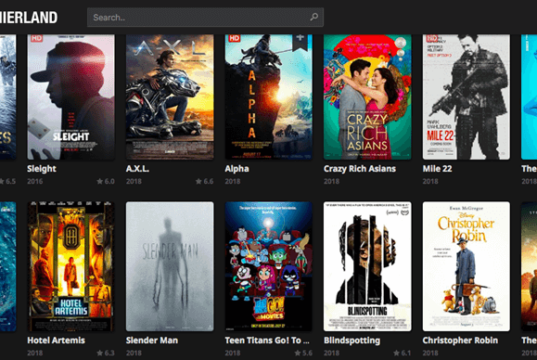This screenshot has width=537, height=360.
Task: Click the Blindspotting title link
Action: 352,340
